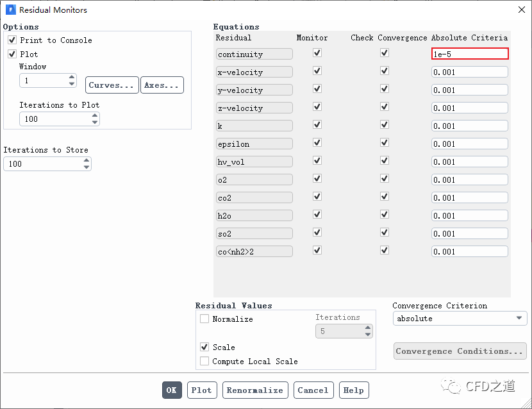Uncheck Monitor for the continuity residual
The image size is (532, 409).
point(317,54)
